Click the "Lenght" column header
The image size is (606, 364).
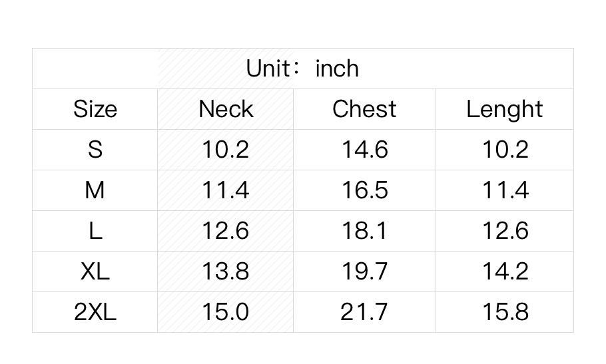504,110
